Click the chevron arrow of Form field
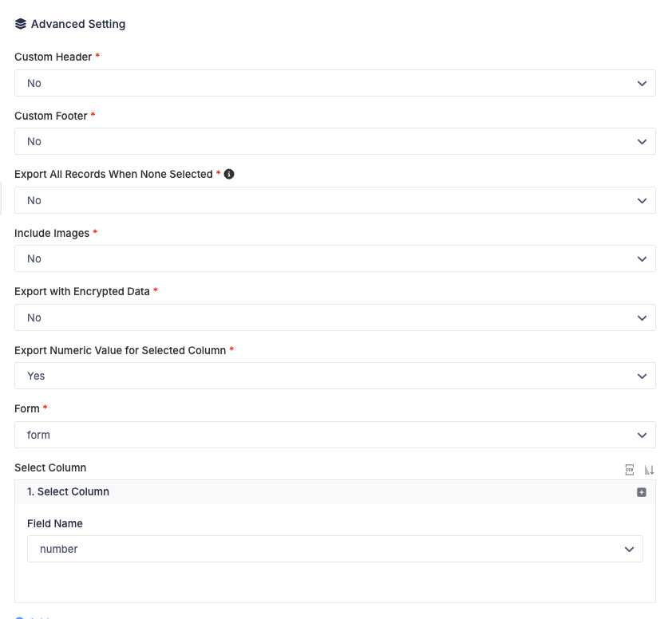Screen dimensions: 672x619 click(x=642, y=436)
